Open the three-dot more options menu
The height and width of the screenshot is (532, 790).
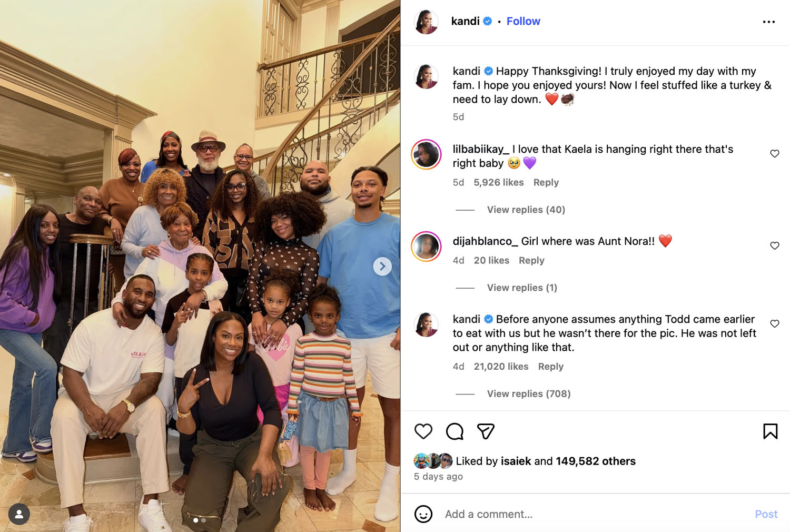[769, 22]
